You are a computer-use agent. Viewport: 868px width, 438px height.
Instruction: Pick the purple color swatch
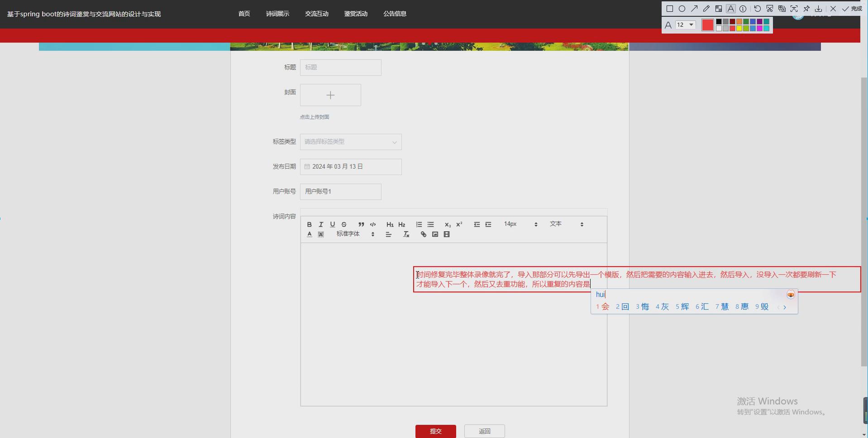(x=759, y=21)
